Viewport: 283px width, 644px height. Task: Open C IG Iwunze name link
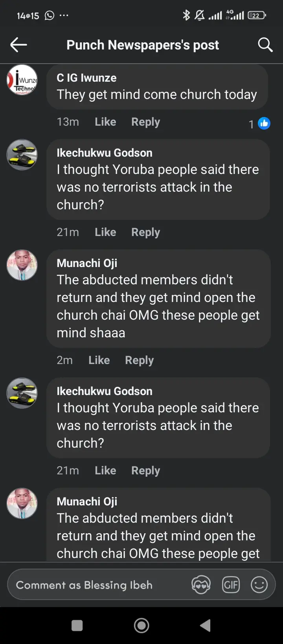pyautogui.click(x=86, y=78)
